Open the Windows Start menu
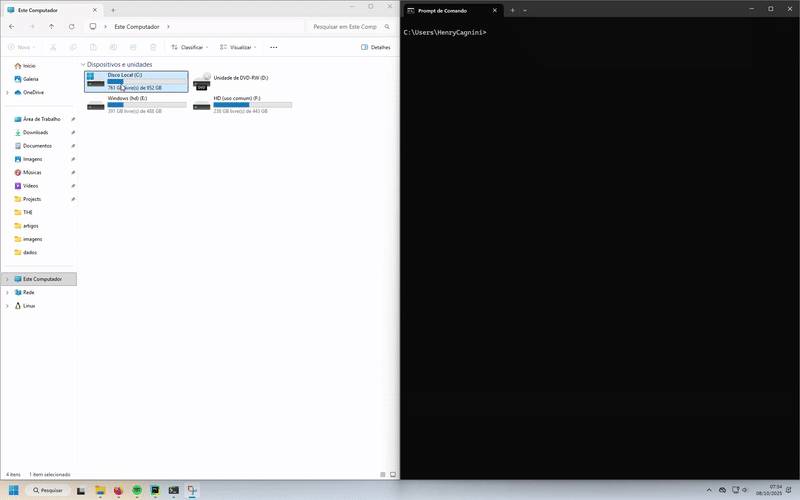The width and height of the screenshot is (800, 500). click(14, 490)
